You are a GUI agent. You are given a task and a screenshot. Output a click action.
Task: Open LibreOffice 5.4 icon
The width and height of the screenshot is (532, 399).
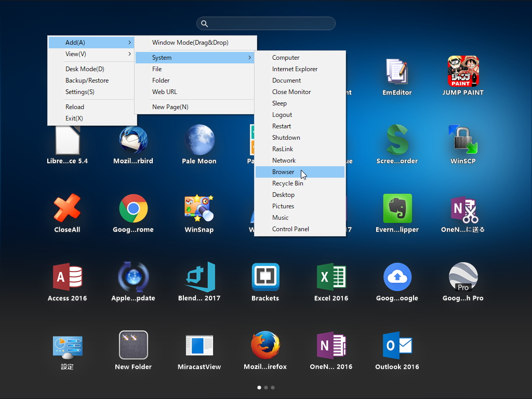pyautogui.click(x=67, y=140)
